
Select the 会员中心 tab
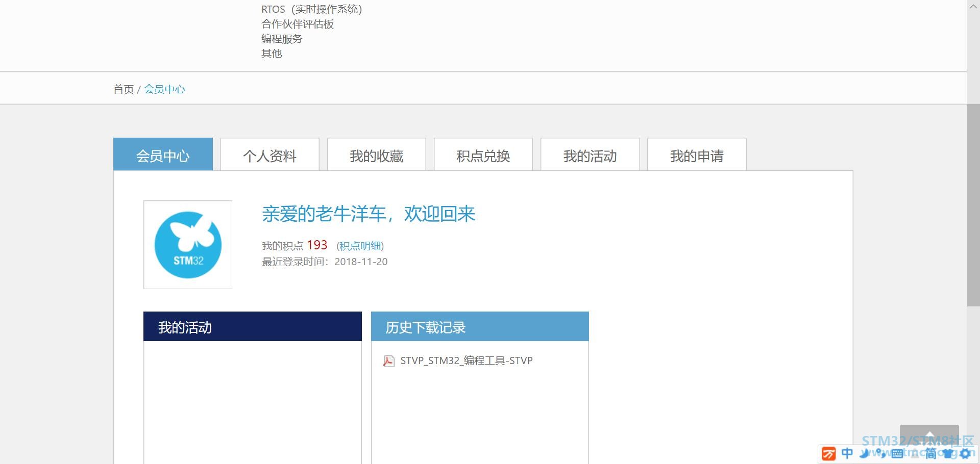tap(163, 154)
